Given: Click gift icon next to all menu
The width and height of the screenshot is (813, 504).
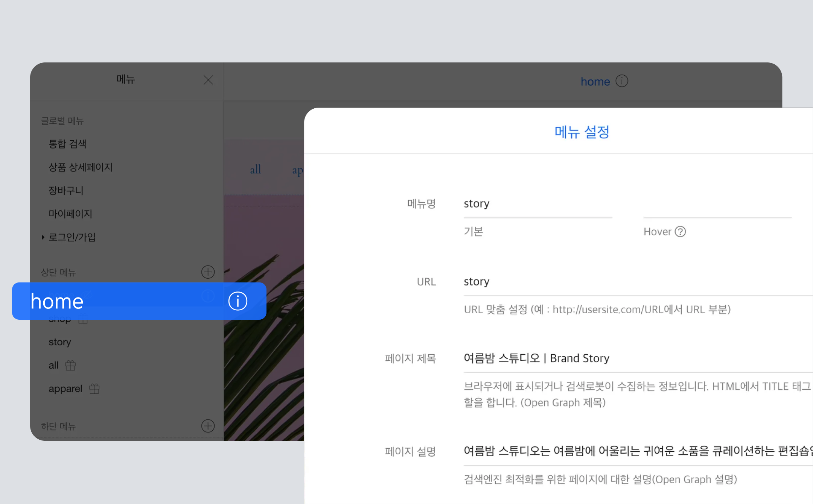Looking at the screenshot, I should click(x=70, y=365).
